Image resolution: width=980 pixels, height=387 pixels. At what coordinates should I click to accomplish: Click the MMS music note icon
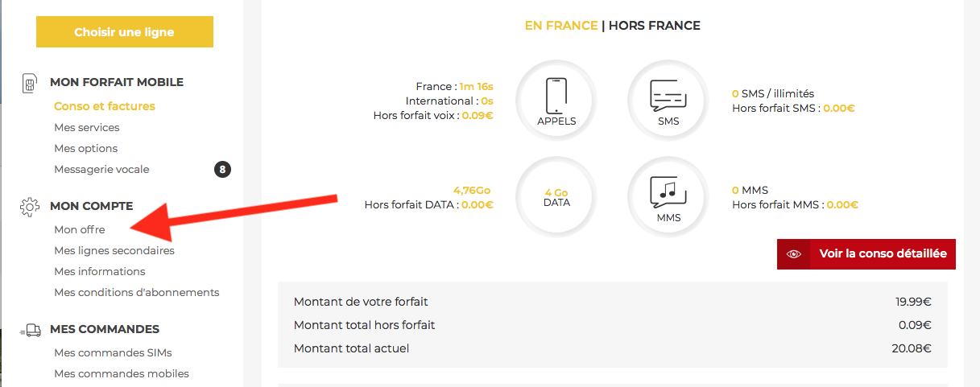click(668, 197)
